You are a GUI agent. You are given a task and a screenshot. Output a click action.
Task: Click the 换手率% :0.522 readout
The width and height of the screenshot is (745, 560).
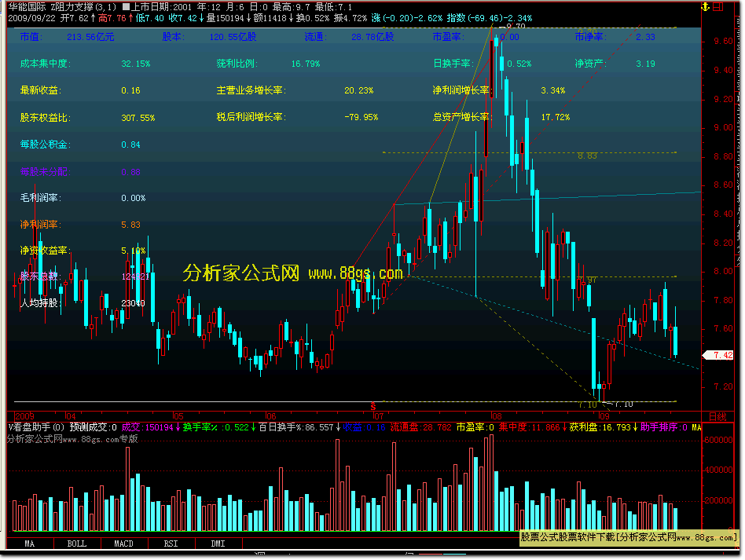tap(218, 427)
